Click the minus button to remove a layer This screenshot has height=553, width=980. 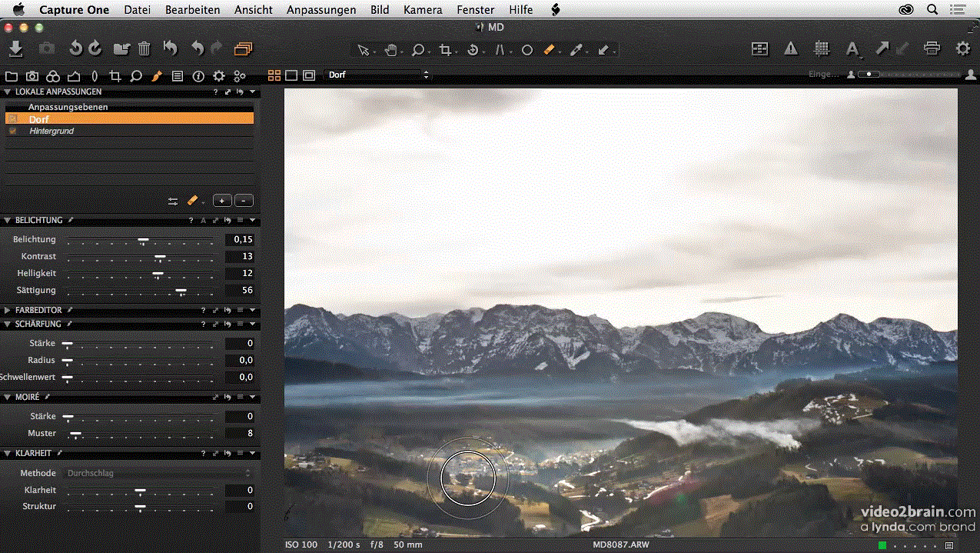click(243, 200)
